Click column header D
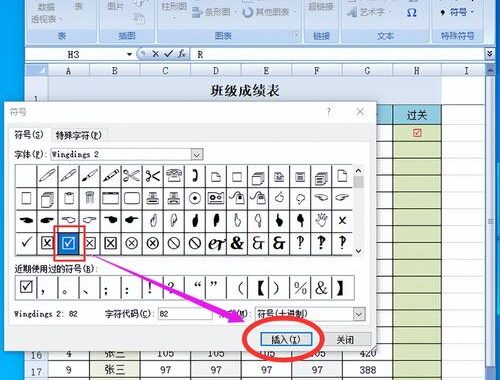 (216, 70)
